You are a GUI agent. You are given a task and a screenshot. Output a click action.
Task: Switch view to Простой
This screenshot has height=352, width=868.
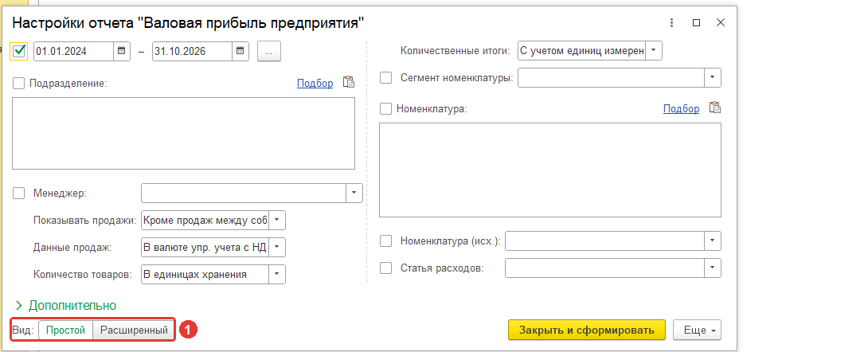[66, 330]
